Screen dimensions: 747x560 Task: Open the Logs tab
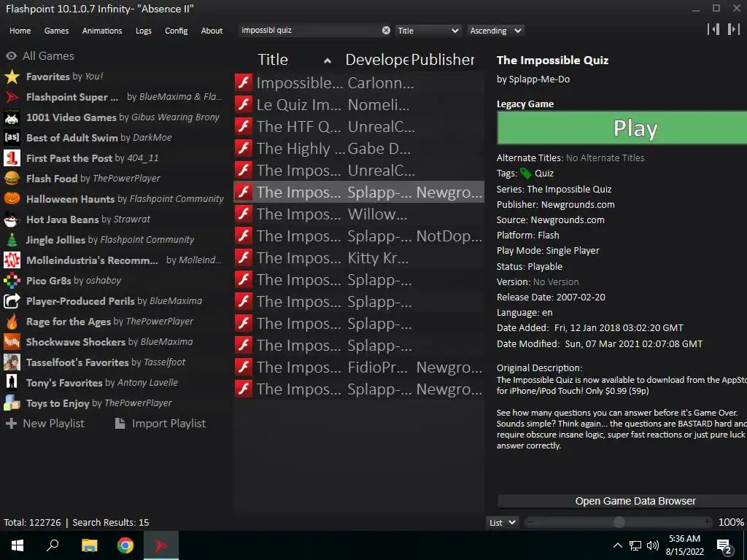point(144,31)
